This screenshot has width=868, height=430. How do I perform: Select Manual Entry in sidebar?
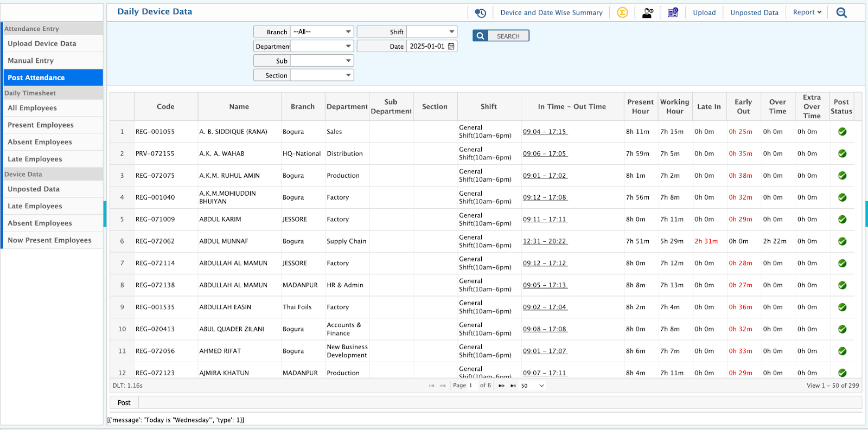30,61
